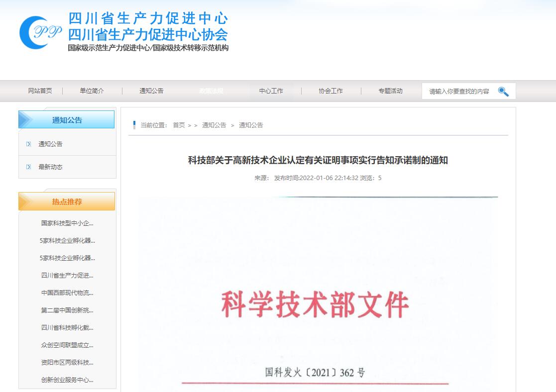The image size is (556, 392).
Task: Click the search input field
Action: (x=459, y=92)
